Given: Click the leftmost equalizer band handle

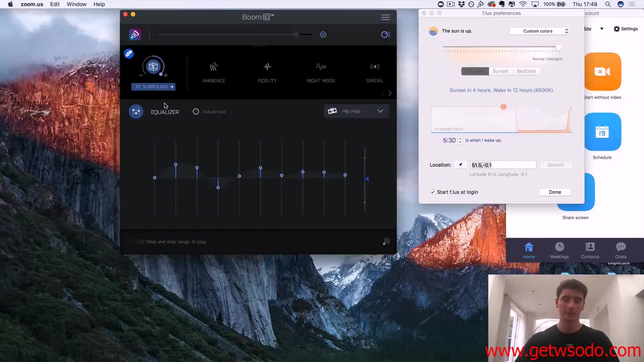Looking at the screenshot, I should pyautogui.click(x=154, y=177).
